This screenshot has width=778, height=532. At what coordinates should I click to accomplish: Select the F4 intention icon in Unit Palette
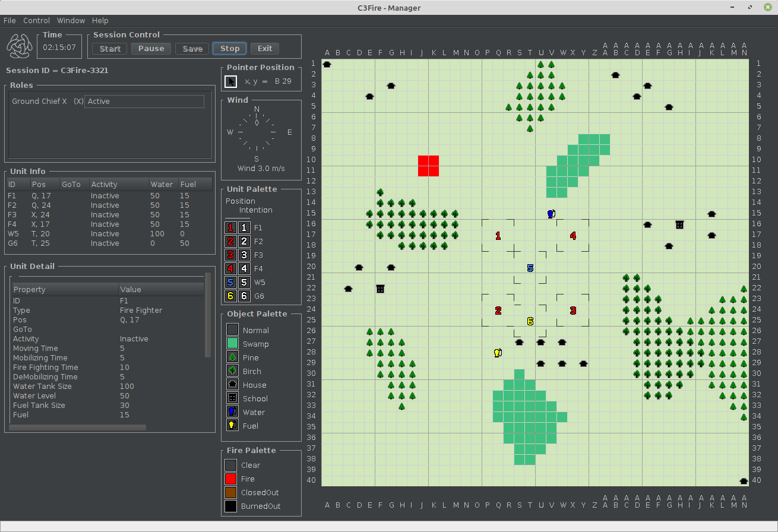pyautogui.click(x=244, y=268)
